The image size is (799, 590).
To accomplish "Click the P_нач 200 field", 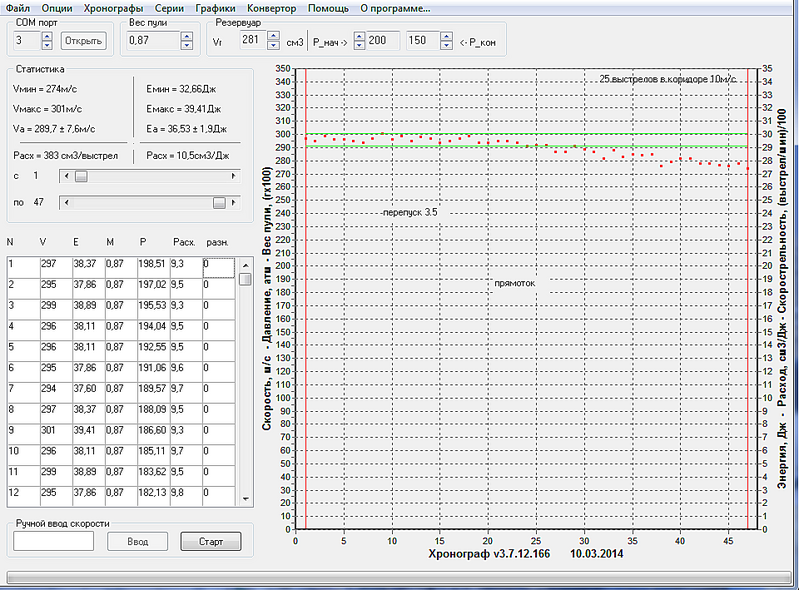I will pyautogui.click(x=382, y=41).
